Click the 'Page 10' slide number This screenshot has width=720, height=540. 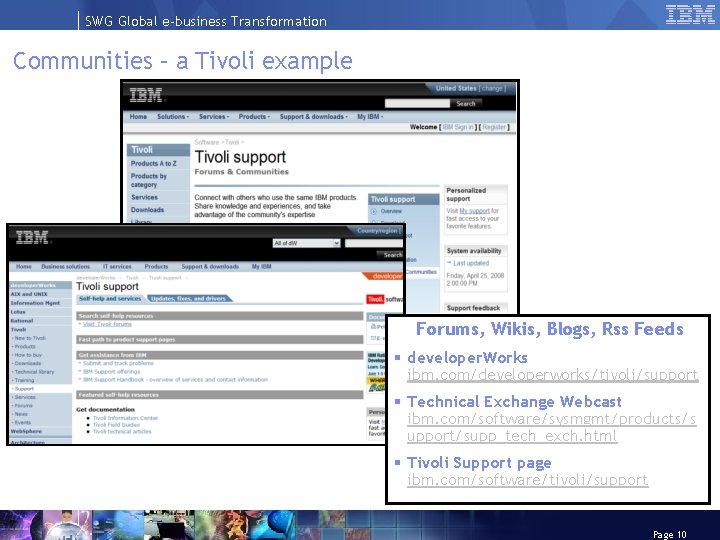click(670, 534)
